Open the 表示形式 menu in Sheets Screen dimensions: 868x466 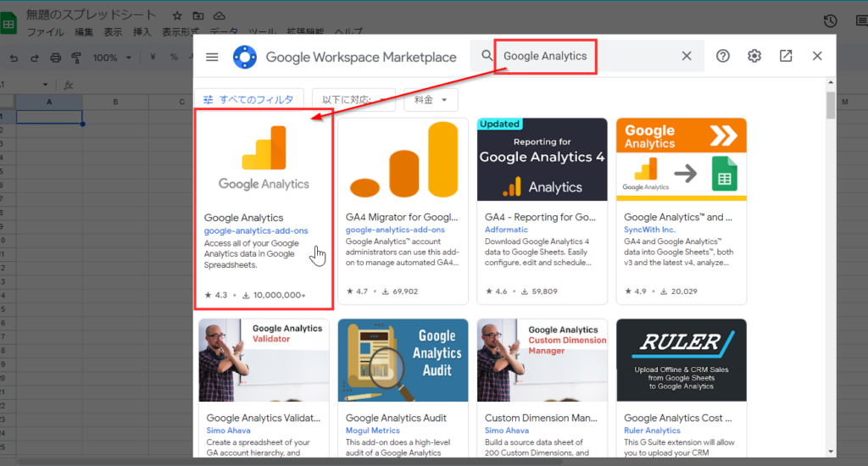pos(181,32)
